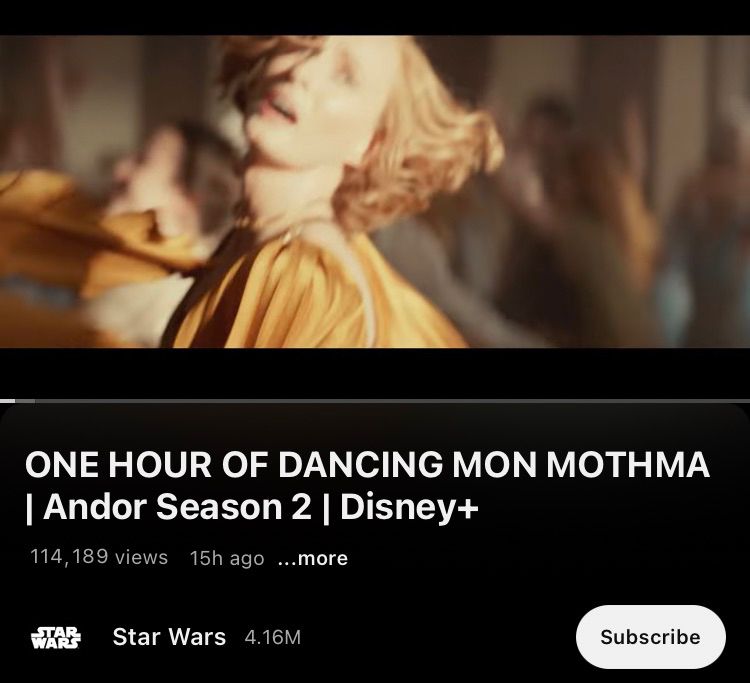This screenshot has height=683, width=750.
Task: Click the Star Wars channel logo icon
Action: pos(56,637)
